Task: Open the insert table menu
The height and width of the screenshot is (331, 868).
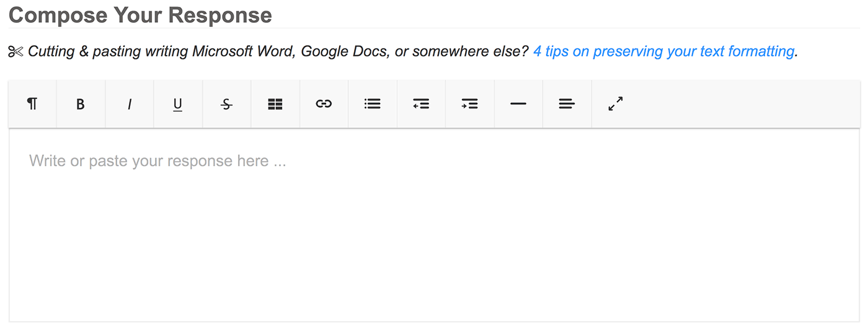Action: (x=275, y=104)
